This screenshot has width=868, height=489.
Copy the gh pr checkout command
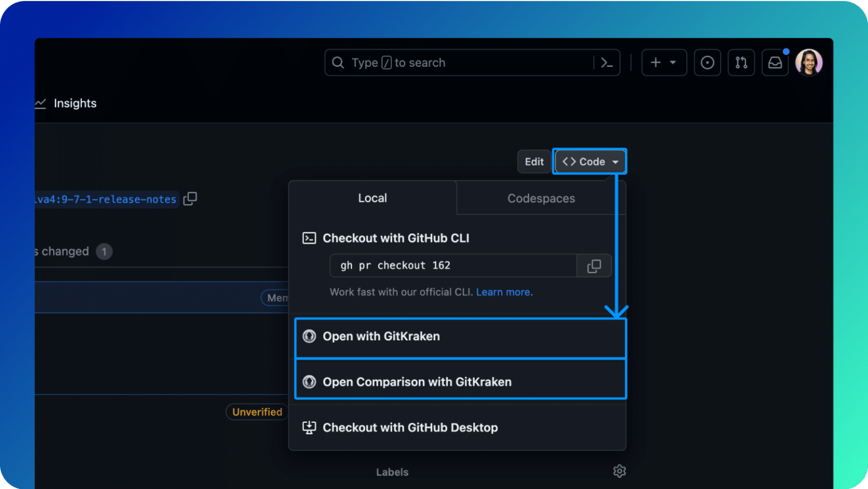pos(594,265)
